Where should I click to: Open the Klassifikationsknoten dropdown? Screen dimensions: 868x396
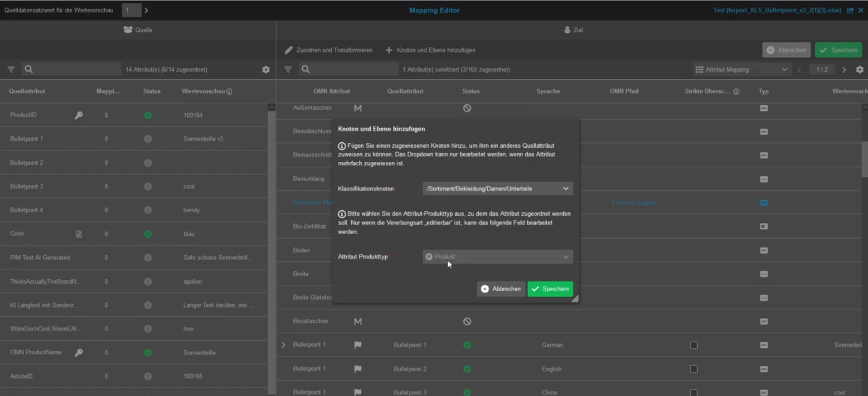click(497, 188)
